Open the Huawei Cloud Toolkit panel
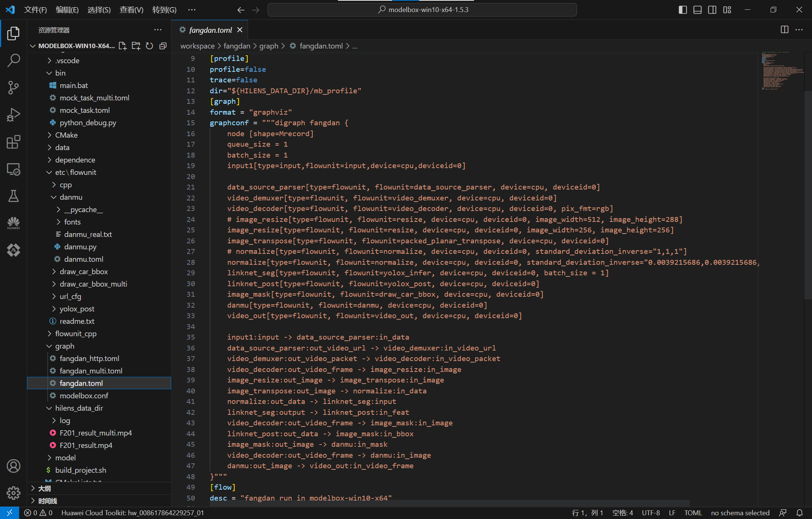Viewport: 812px width, 519px height. (x=14, y=223)
